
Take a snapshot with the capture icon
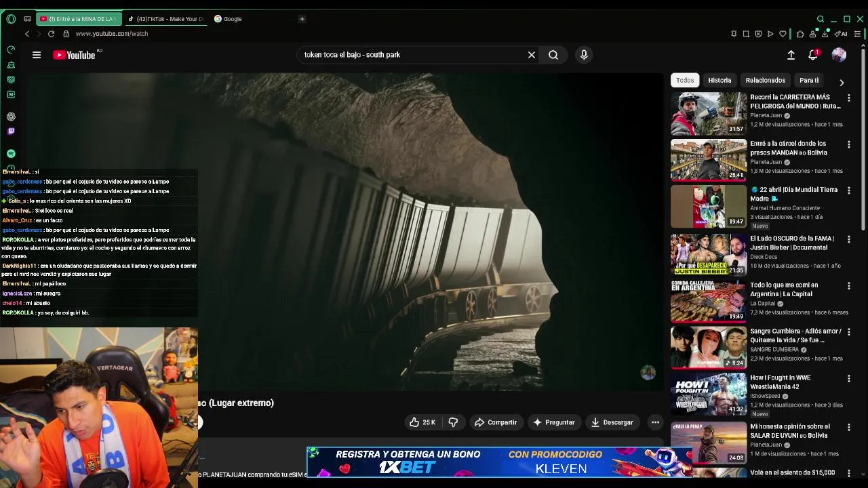pos(746,34)
